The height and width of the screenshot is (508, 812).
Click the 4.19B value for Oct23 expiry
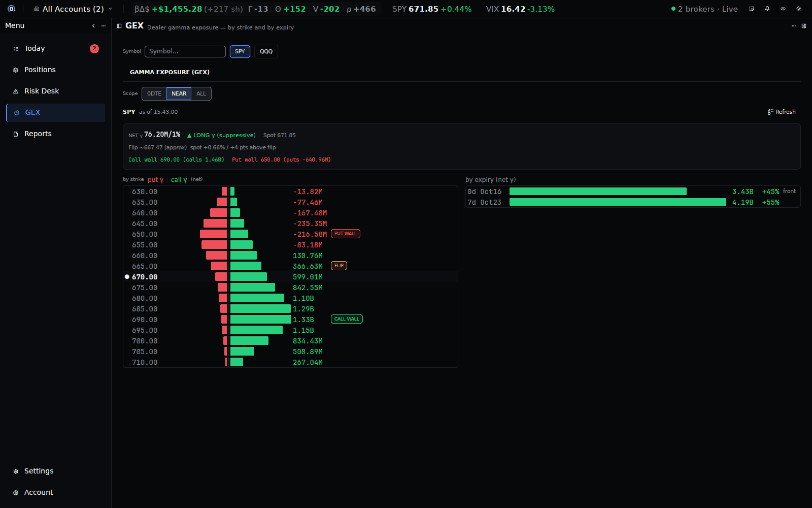point(742,202)
